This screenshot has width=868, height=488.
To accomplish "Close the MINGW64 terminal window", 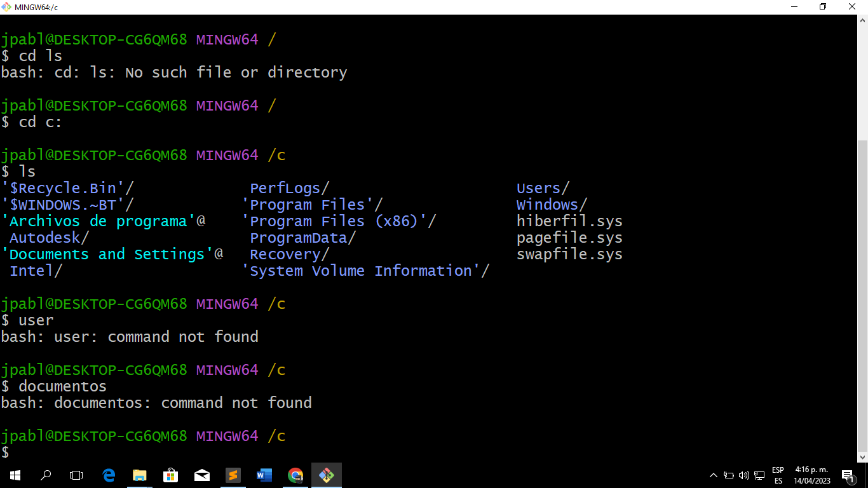I will click(853, 7).
